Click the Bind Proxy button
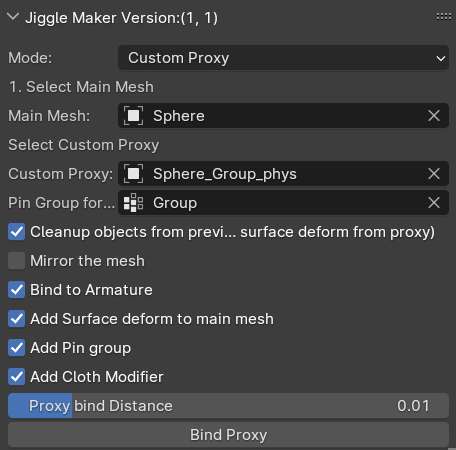456x450 pixels. click(228, 435)
